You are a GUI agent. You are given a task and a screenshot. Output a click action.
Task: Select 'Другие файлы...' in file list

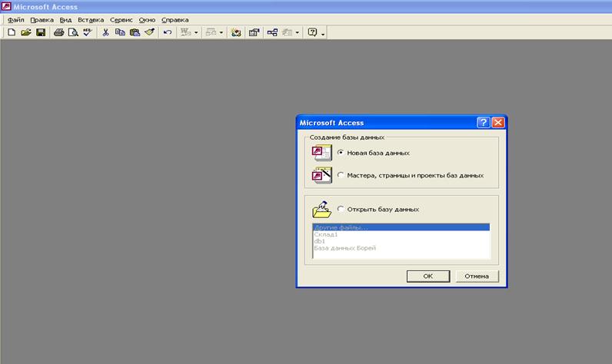[x=401, y=227]
